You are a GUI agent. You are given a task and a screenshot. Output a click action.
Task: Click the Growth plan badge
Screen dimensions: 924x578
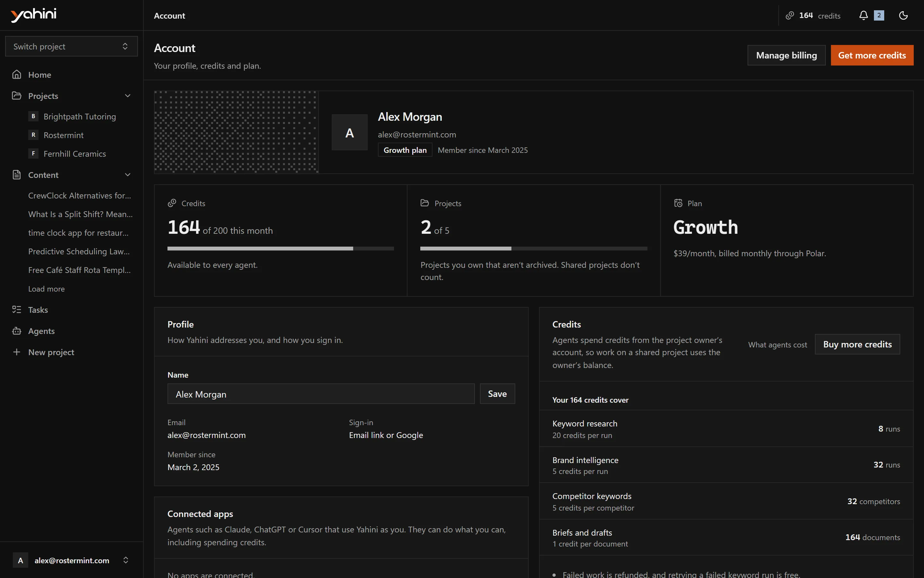point(405,150)
